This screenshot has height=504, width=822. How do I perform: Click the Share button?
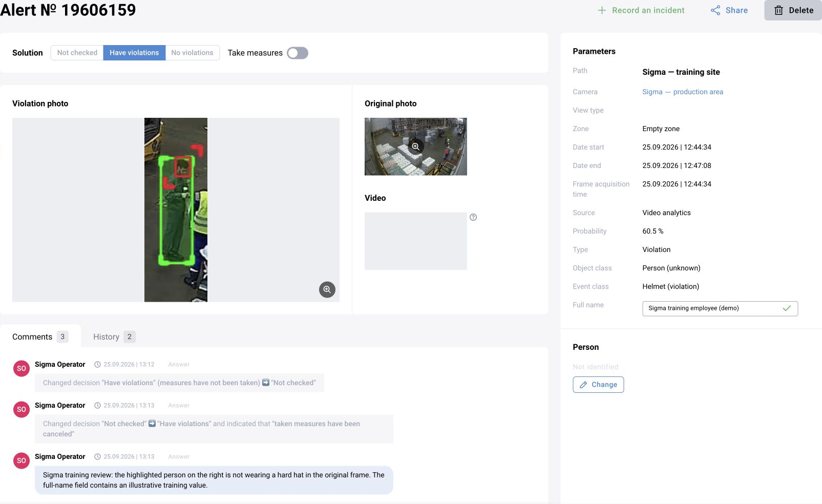coord(729,10)
